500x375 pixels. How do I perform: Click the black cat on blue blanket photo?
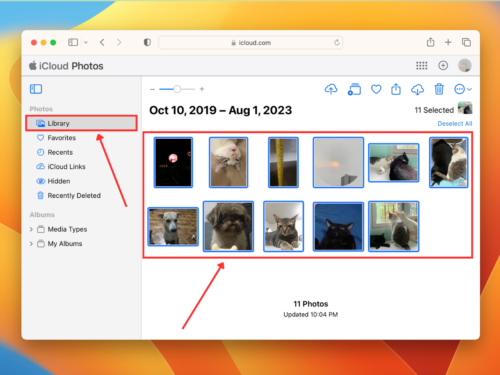338,227
